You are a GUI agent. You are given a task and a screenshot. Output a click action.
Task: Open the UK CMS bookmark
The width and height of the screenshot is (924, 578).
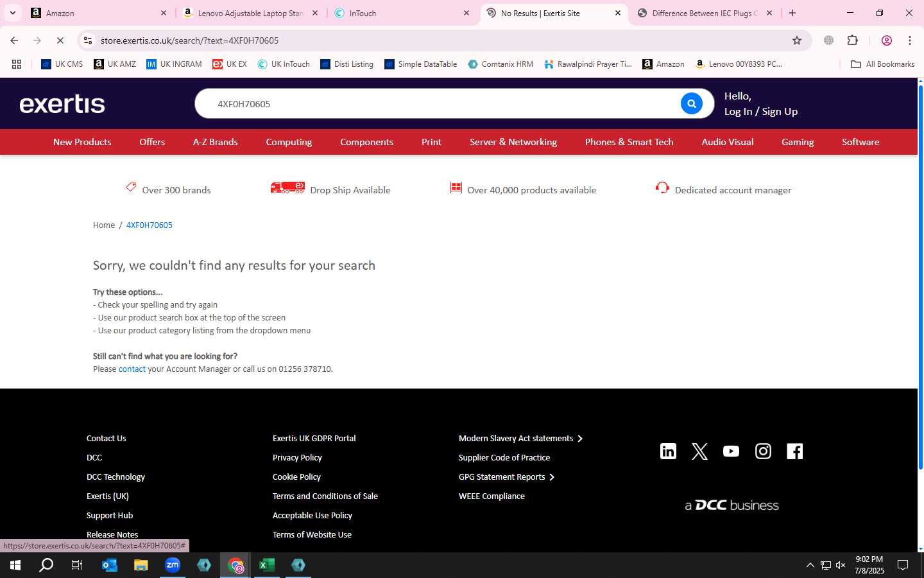point(62,64)
